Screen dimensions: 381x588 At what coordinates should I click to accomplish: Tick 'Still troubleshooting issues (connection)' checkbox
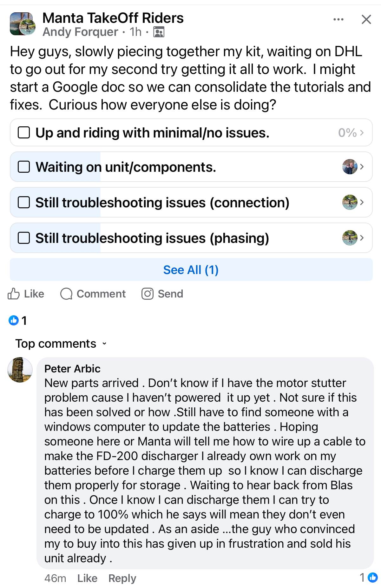coord(24,202)
